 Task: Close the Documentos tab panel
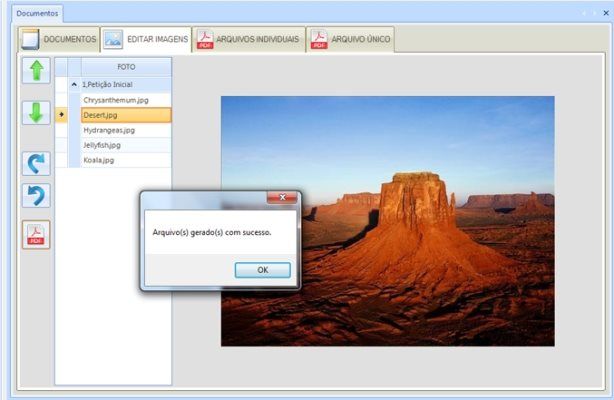click(606, 13)
